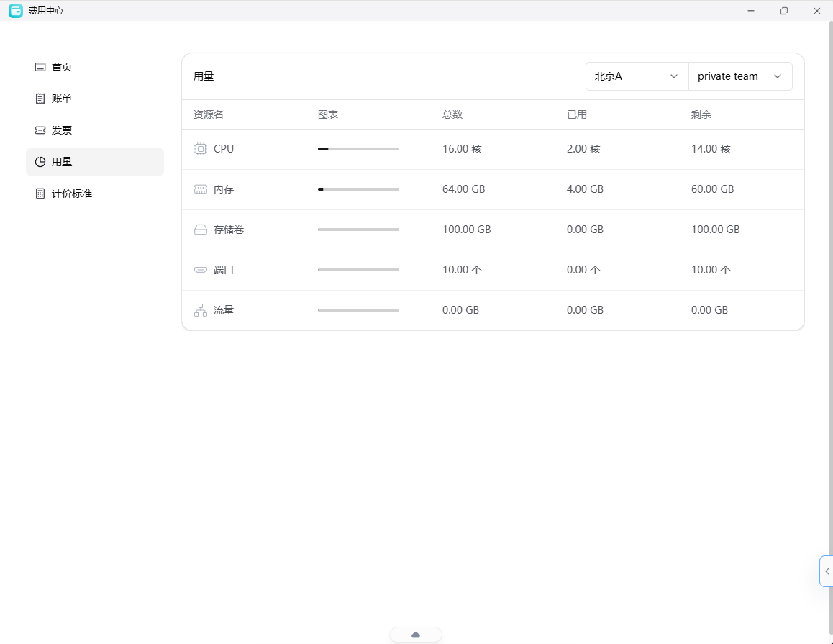Screen dimensions: 833x644
Task: Click the 4.00 GB used memory value
Action: pos(585,189)
